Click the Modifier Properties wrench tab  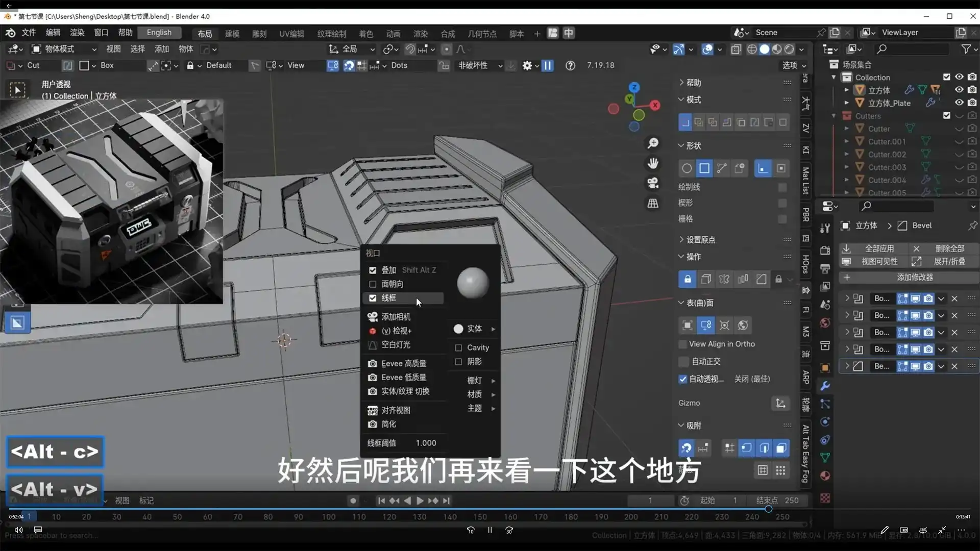coord(825,386)
